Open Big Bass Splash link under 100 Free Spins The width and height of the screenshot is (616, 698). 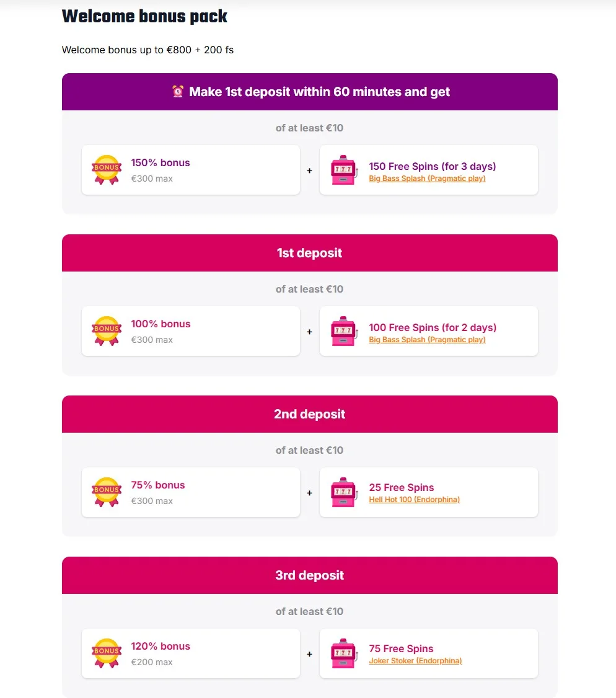click(x=427, y=340)
